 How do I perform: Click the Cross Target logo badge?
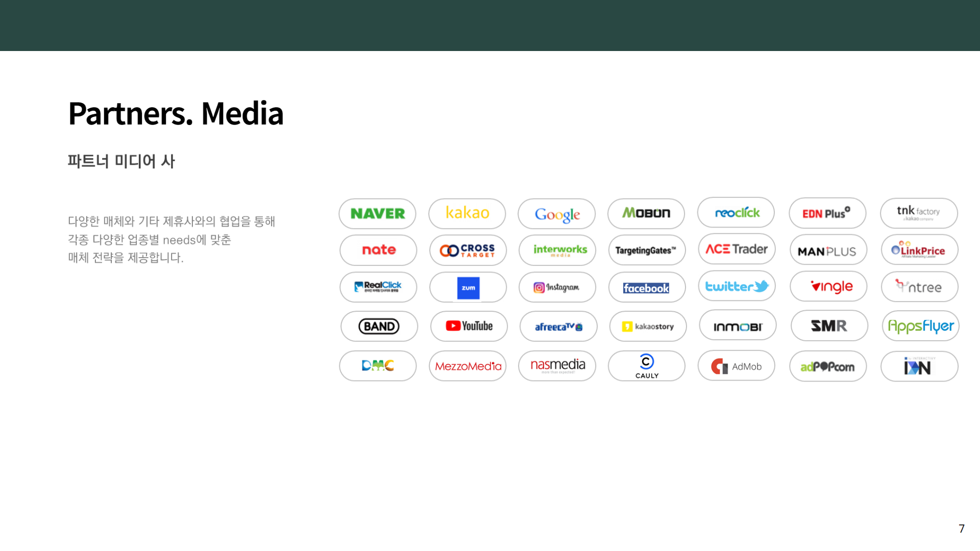[x=468, y=250]
